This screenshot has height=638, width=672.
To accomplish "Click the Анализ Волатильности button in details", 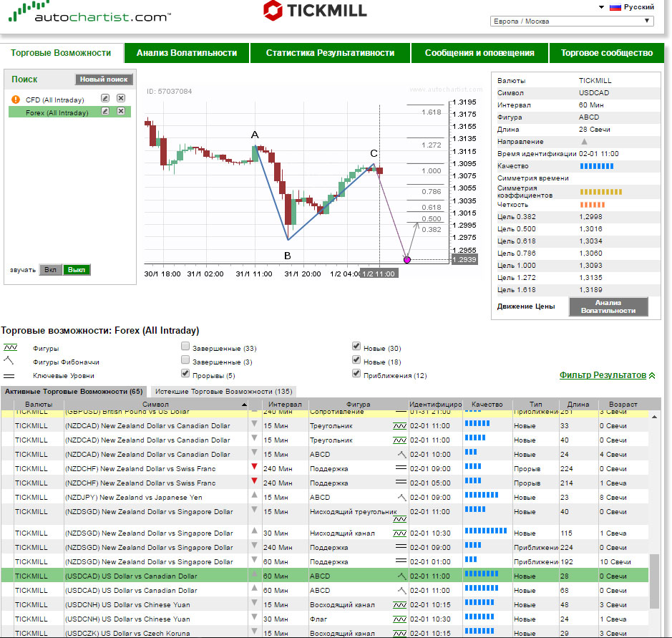I will point(608,306).
